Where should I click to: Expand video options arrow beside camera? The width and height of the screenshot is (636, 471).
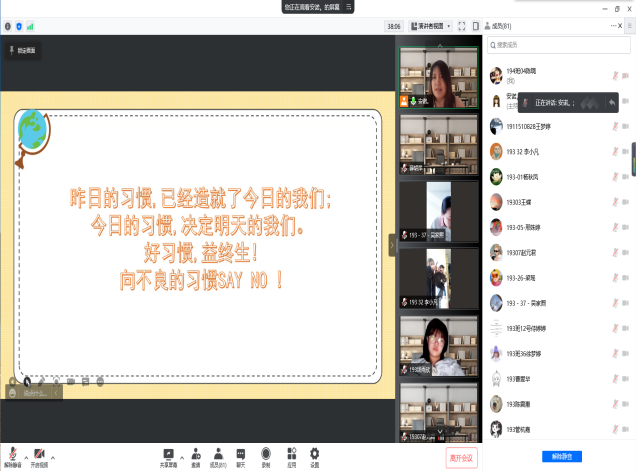[x=54, y=455]
